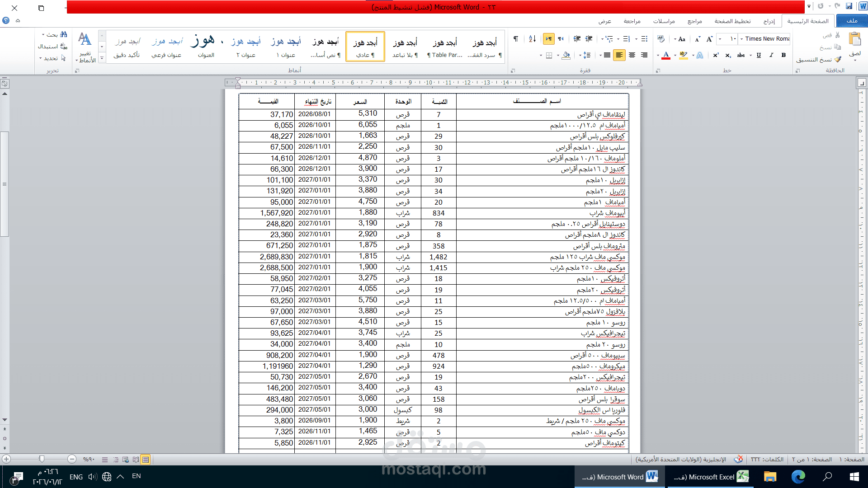Viewport: 868px width, 488px height.
Task: Toggle Strikethrough formatting
Action: coord(741,55)
